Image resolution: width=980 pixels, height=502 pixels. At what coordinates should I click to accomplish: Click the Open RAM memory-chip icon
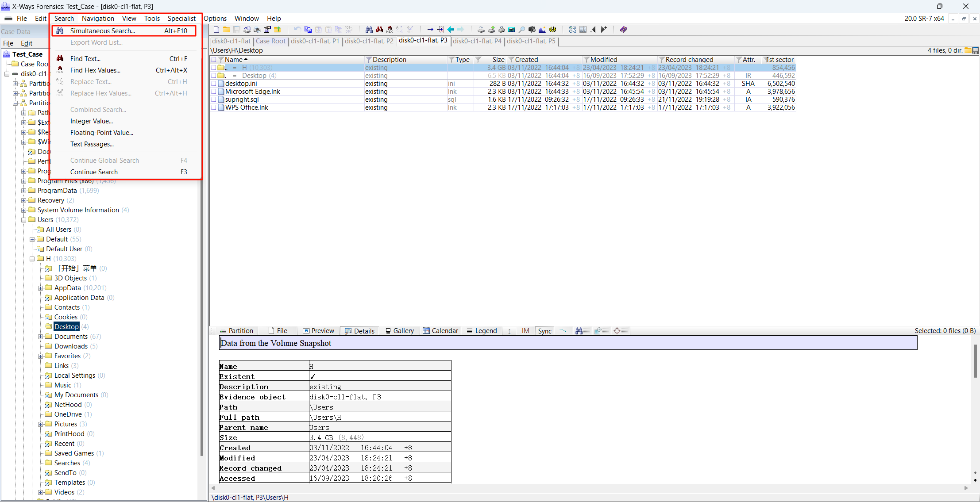click(502, 30)
